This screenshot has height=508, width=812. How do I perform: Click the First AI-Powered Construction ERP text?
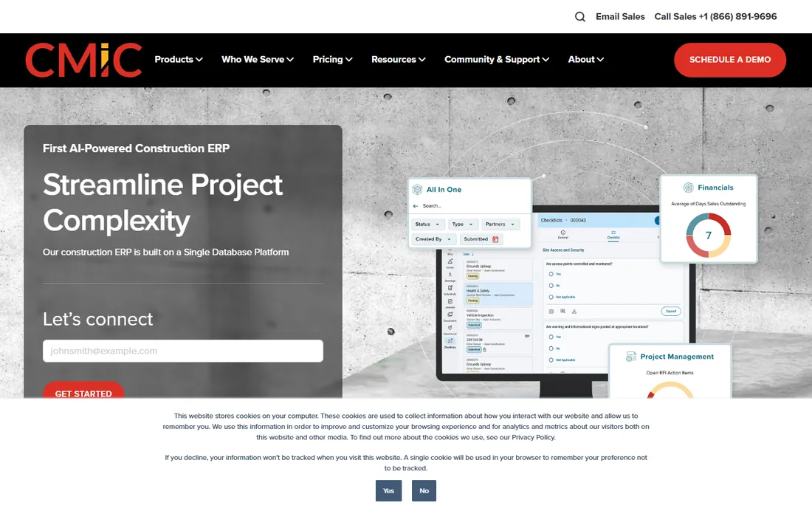[137, 148]
